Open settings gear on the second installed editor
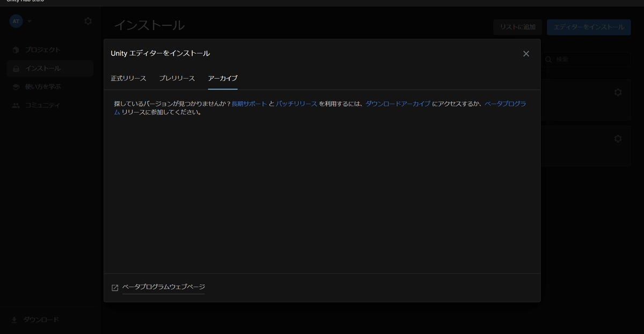Image resolution: width=644 pixels, height=334 pixels. coord(617,138)
